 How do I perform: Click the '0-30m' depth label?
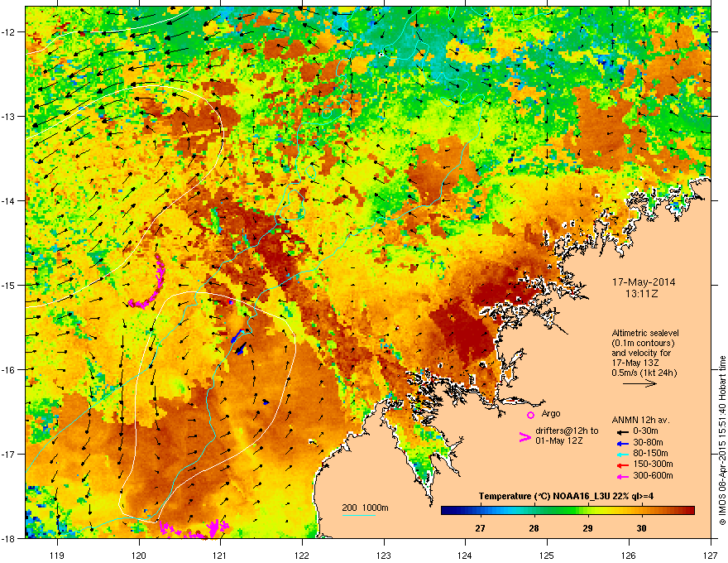[645, 431]
